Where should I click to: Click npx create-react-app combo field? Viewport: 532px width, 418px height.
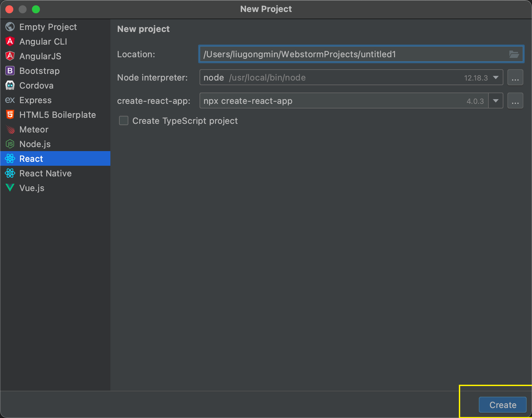pos(344,101)
